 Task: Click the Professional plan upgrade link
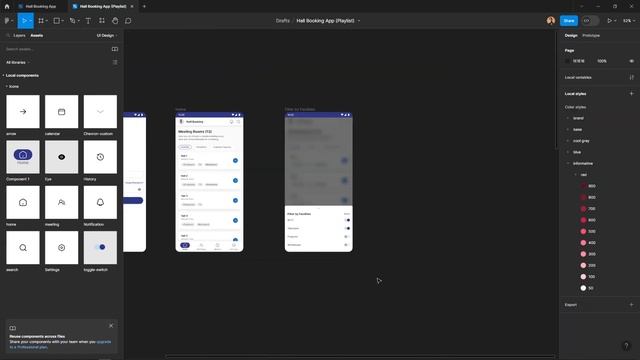pos(60,344)
